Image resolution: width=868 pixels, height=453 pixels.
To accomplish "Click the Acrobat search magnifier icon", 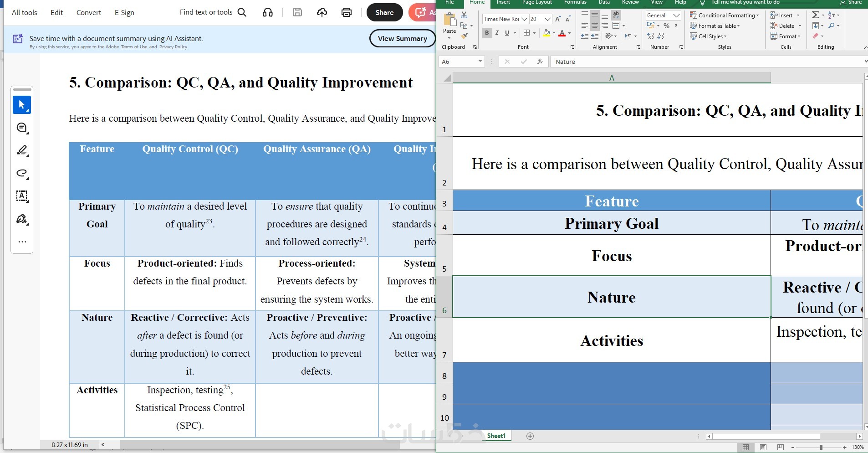I will pos(242,12).
